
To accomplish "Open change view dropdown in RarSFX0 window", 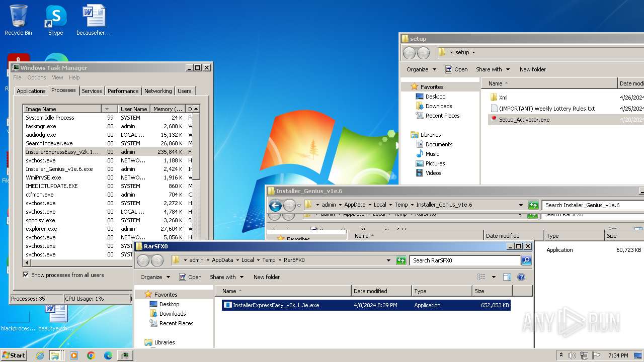I will [x=494, y=277].
